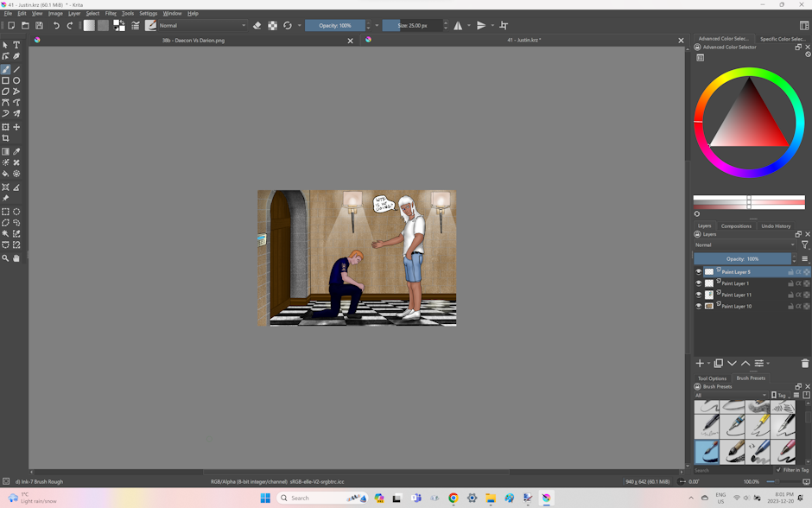Open the brush blending mode Normal dropdown
Image resolution: width=812 pixels, height=508 pixels.
(202, 26)
